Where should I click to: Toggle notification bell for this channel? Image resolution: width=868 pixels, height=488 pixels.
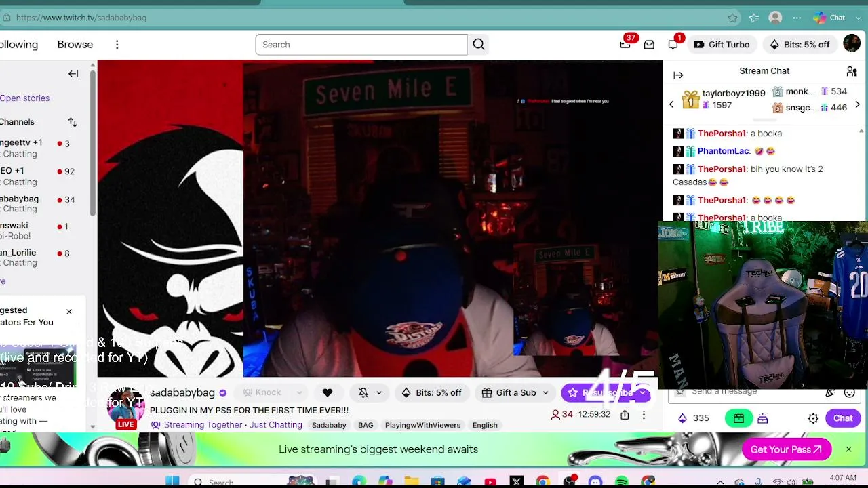363,392
